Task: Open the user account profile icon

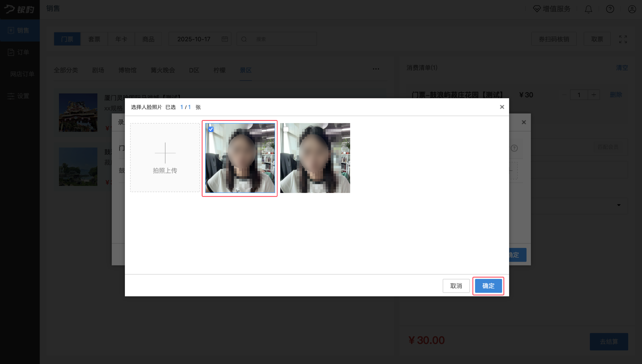Action: 632,9
